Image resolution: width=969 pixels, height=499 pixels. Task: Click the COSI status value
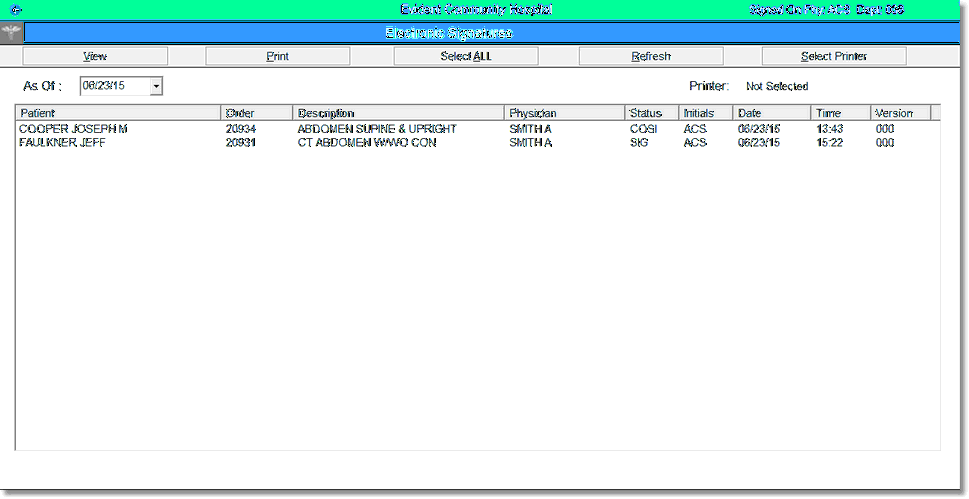tap(643, 129)
